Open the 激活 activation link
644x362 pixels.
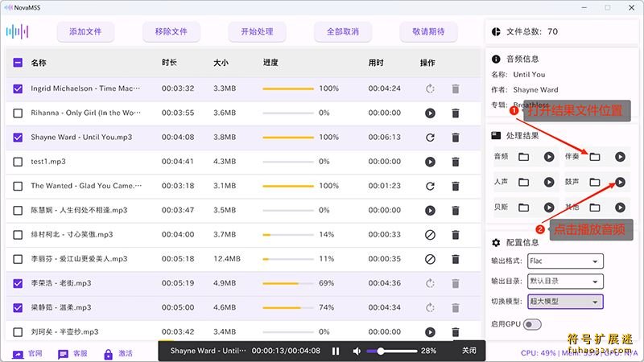pyautogui.click(x=118, y=354)
